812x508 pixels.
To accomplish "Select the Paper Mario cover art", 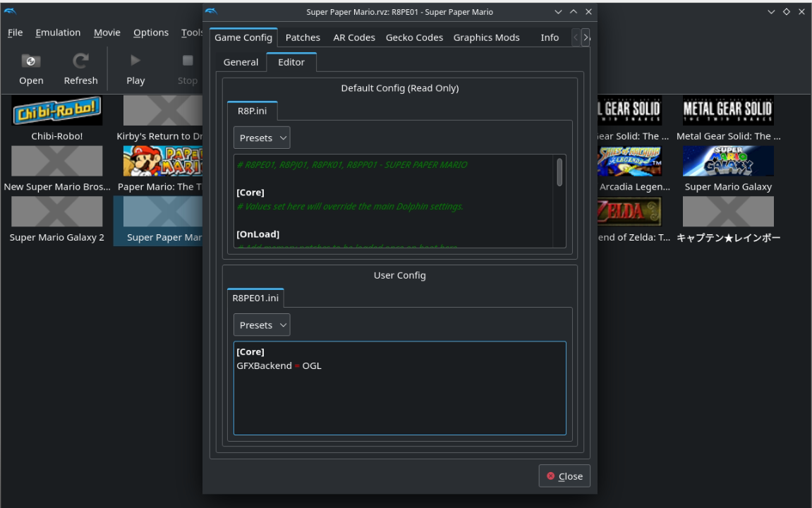I will pyautogui.click(x=162, y=161).
